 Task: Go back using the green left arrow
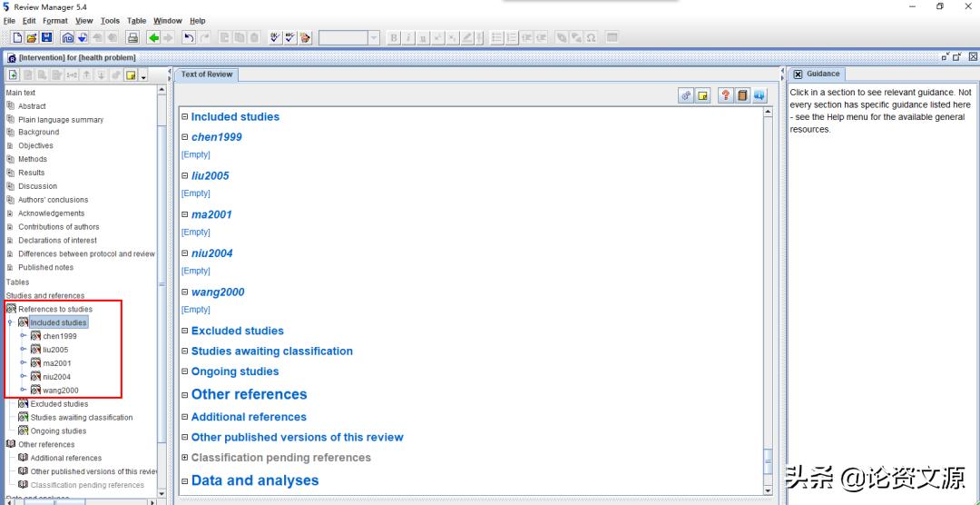tap(153, 37)
